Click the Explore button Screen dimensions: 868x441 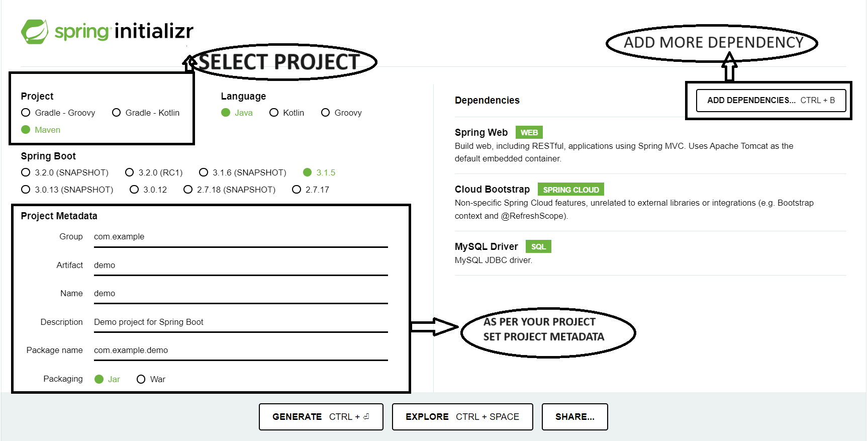coord(462,417)
